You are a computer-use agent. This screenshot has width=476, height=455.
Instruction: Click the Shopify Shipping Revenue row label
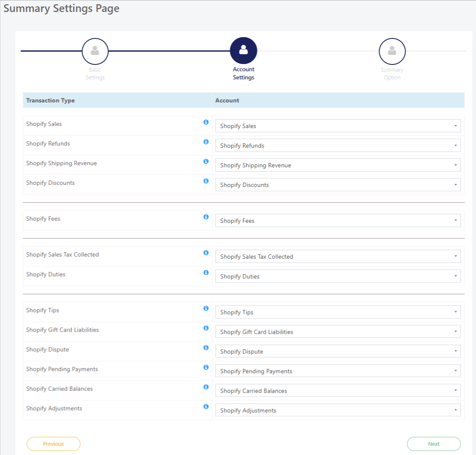point(61,163)
